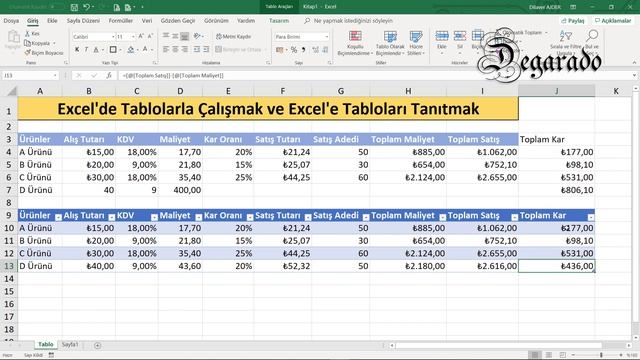Click the Kopyala (copy) button

coord(38,43)
